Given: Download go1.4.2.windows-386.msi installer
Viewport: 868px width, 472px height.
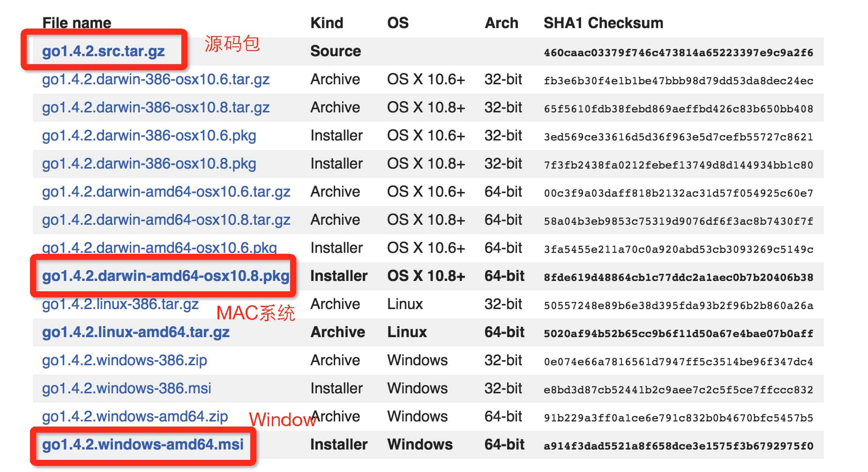Looking at the screenshot, I should pyautogui.click(x=127, y=389).
